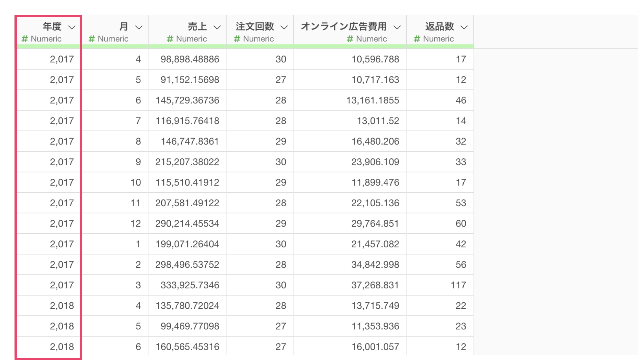
Task: Click the sales cell 98,898.48886
Action: (x=190, y=59)
